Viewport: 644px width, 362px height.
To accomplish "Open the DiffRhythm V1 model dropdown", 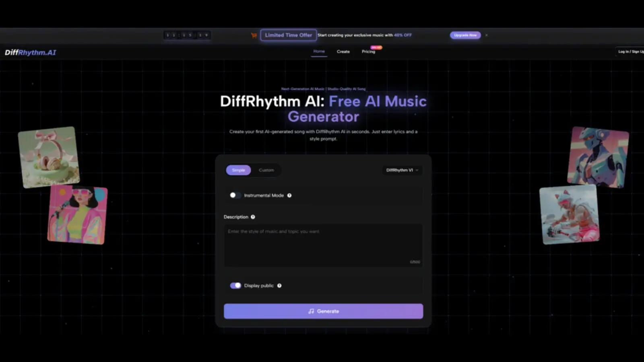I will click(402, 170).
